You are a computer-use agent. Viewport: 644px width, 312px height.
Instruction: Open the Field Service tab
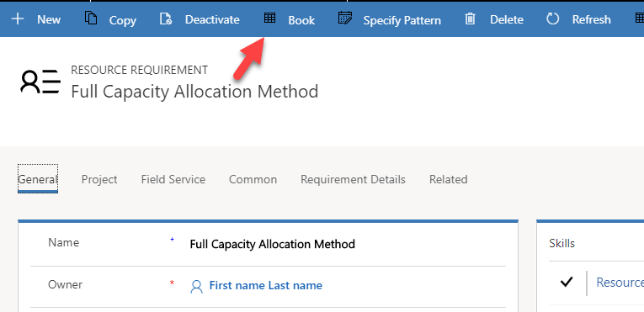click(173, 179)
